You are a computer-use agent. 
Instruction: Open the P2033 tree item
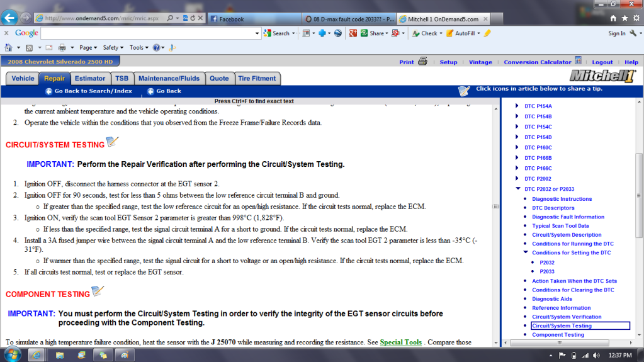[x=546, y=271]
